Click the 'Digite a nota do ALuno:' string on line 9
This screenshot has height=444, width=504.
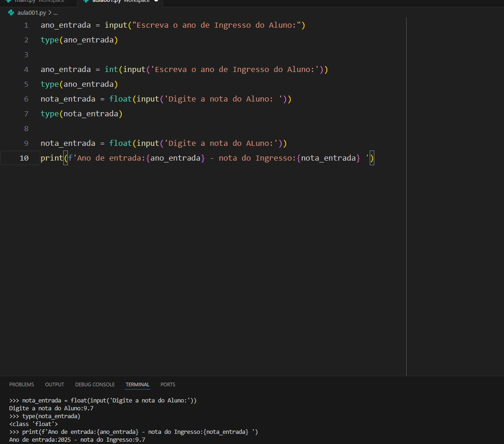(221, 144)
